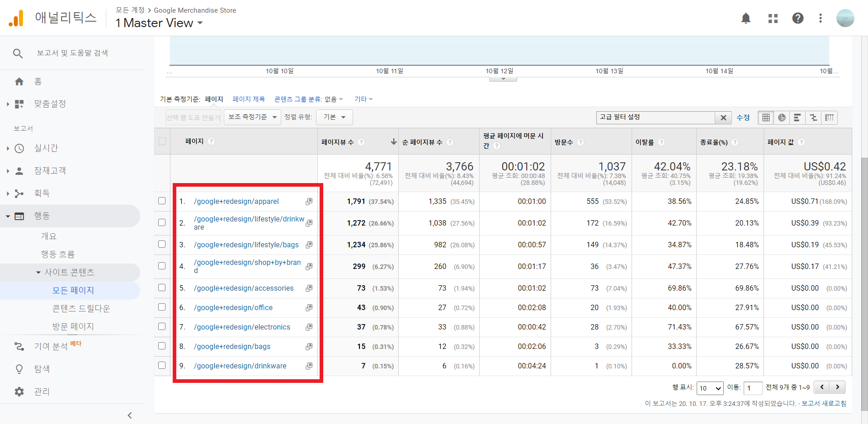Switch primary dimension to 페이지 제목
Viewport: 868px width, 424px height.
[249, 99]
